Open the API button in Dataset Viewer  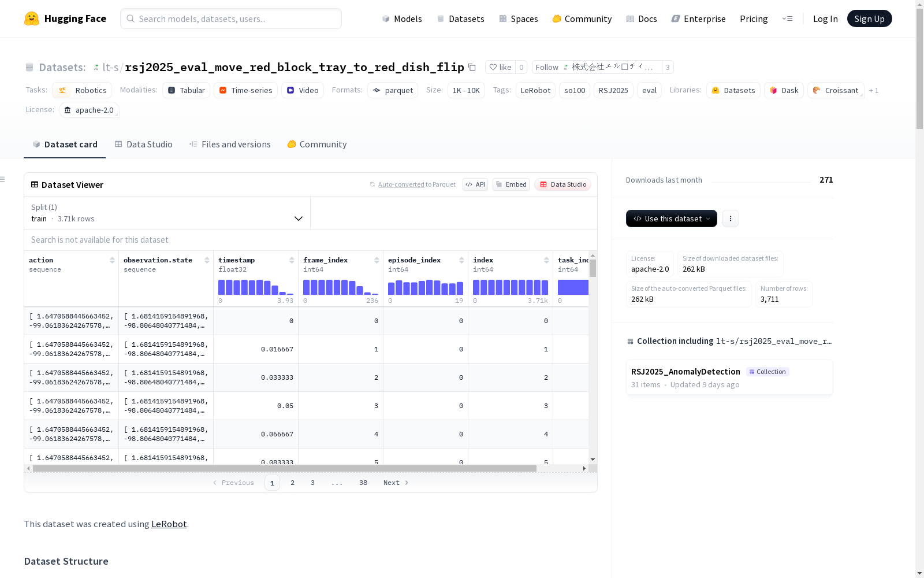coord(475,184)
